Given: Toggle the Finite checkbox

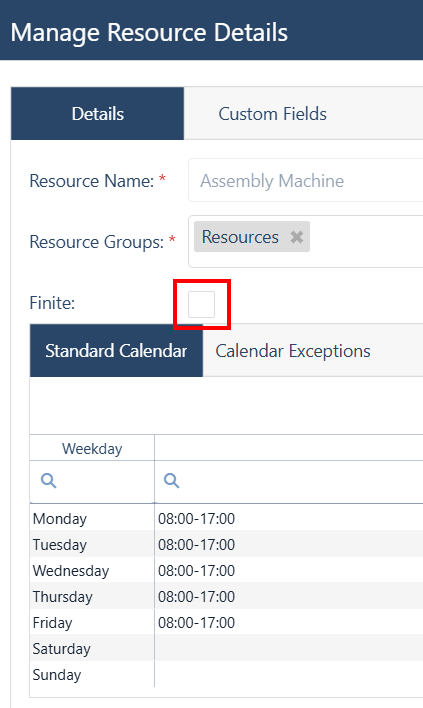Looking at the screenshot, I should [x=201, y=304].
